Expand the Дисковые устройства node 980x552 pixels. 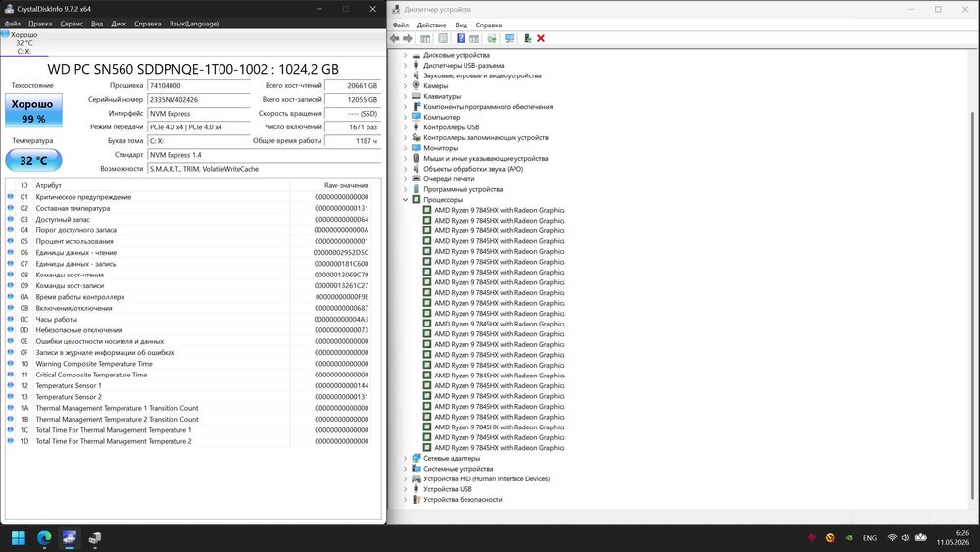click(x=405, y=55)
